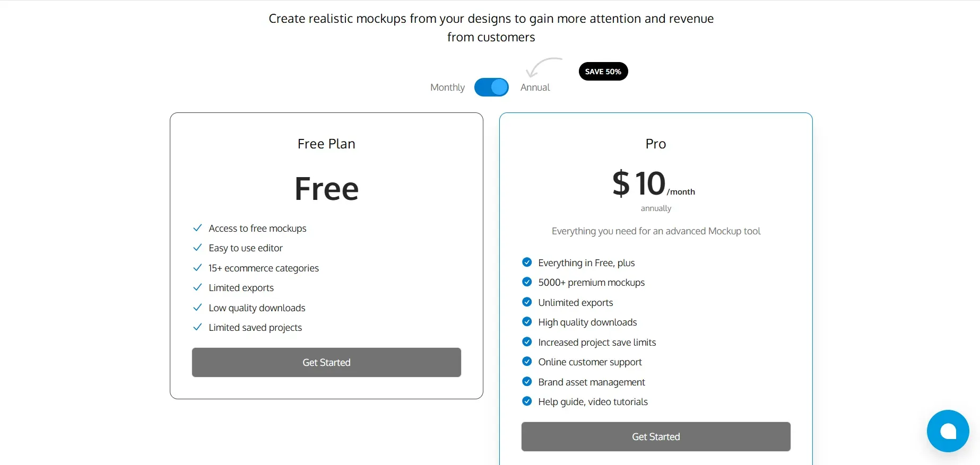
Task: Click the Monthly label
Action: click(447, 87)
